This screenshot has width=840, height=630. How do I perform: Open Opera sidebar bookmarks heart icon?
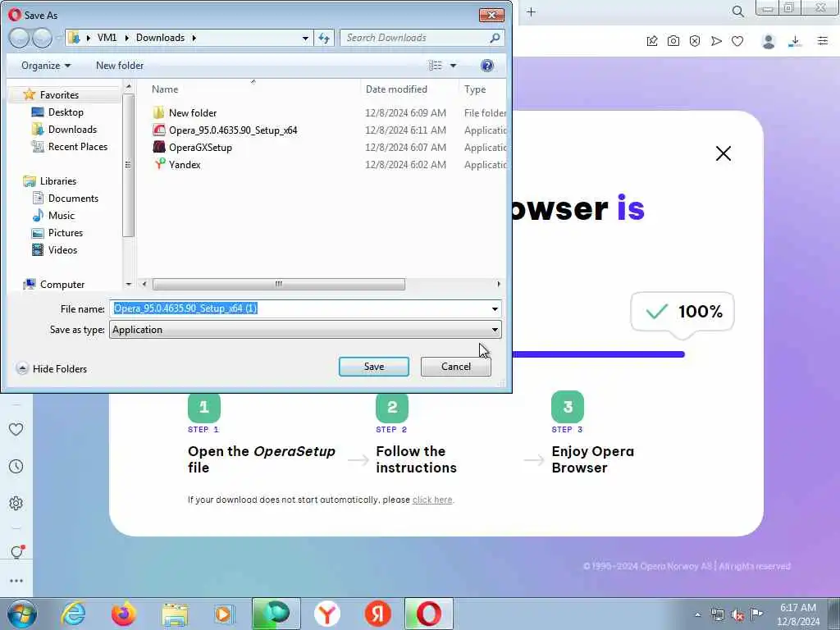click(16, 429)
